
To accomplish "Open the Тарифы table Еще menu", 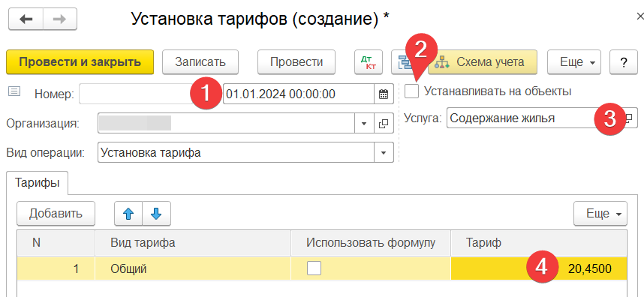I will pyautogui.click(x=600, y=214).
